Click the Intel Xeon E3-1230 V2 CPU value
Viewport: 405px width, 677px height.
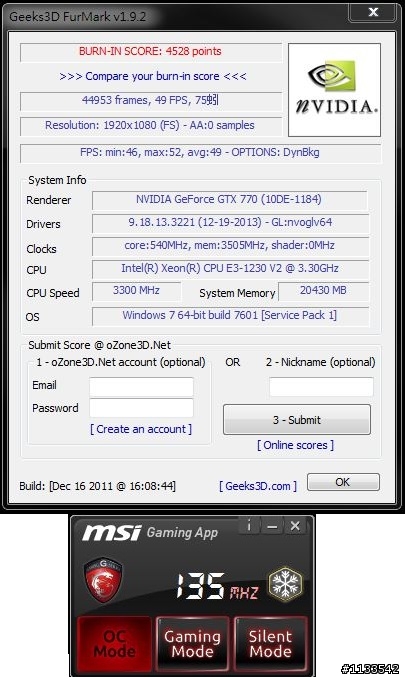coord(230,268)
